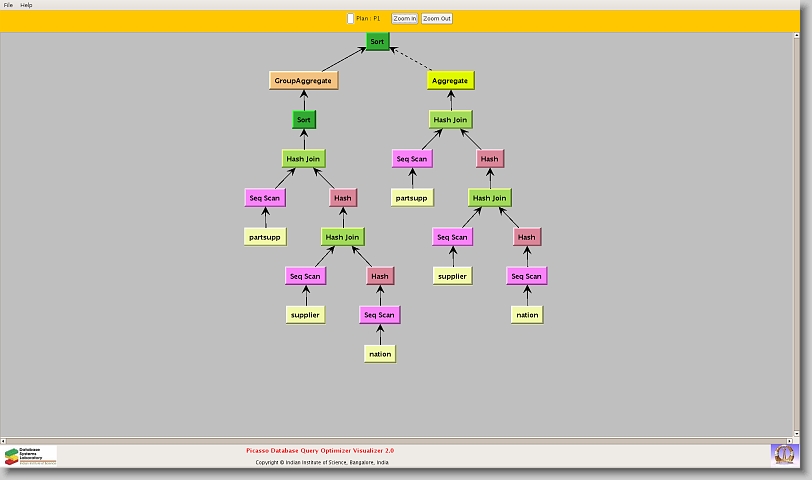Select the yellow Aggregate node
This screenshot has width=812, height=480.
449,81
